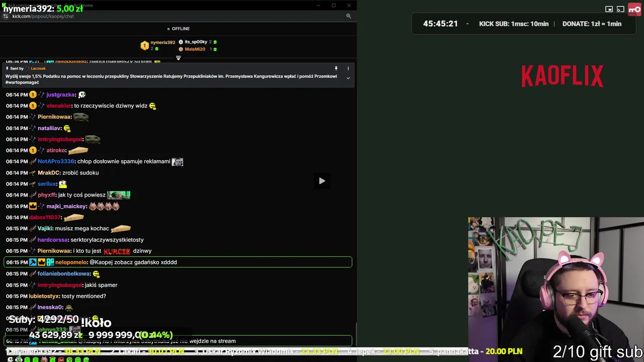The height and width of the screenshot is (362, 644).
Task: Unpin the pinned message with pin icon
Action: [336, 68]
